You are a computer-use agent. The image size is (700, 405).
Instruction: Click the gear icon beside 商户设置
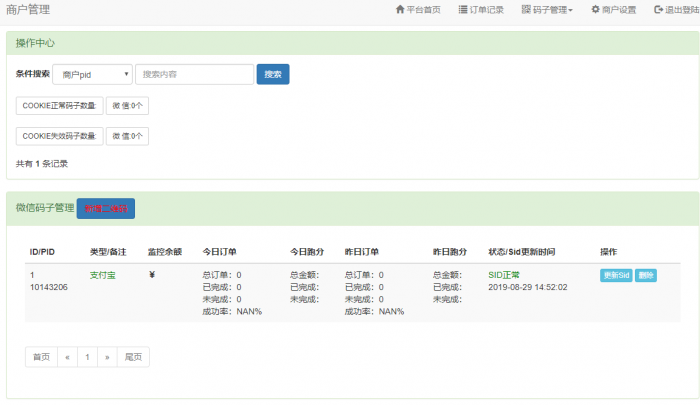pos(595,10)
